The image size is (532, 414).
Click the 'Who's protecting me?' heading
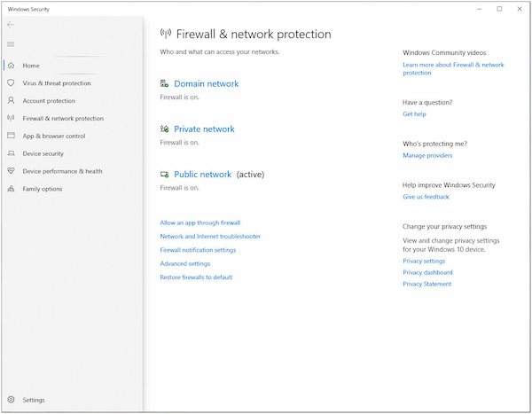click(434, 144)
